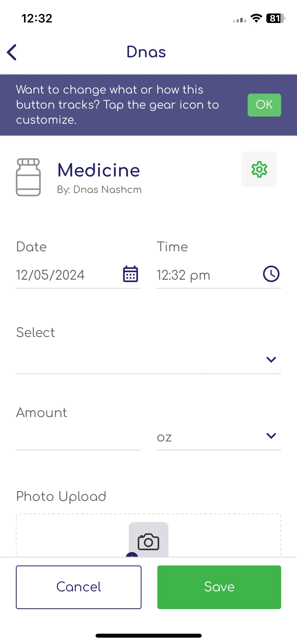Open customize settings via gear icon
This screenshot has height=644, width=297.
click(259, 169)
